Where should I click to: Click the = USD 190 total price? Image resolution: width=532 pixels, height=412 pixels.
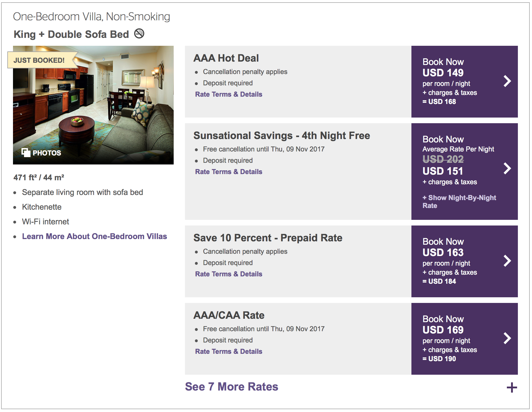pos(439,359)
